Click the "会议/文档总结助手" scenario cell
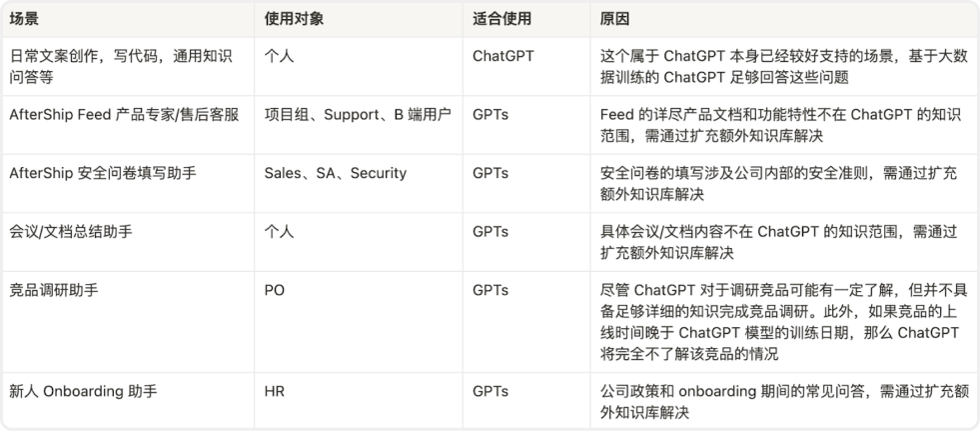This screenshot has height=431, width=980. pyautogui.click(x=71, y=231)
